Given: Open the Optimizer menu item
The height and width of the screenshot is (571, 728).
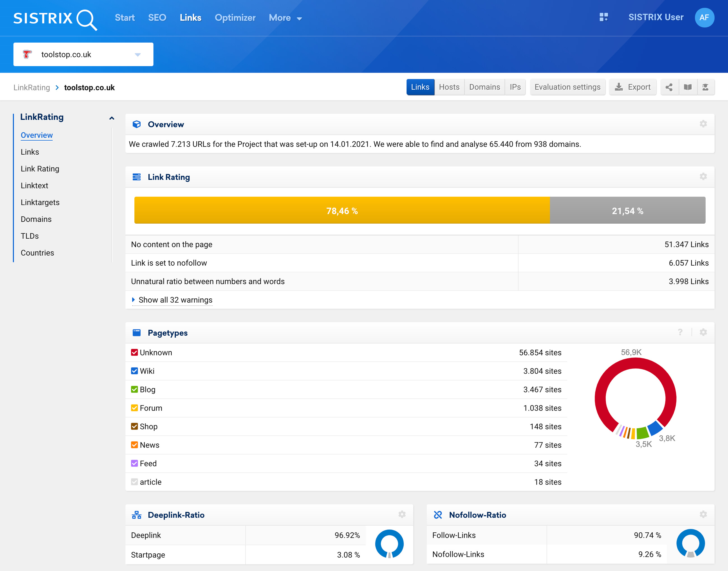Looking at the screenshot, I should tap(235, 18).
